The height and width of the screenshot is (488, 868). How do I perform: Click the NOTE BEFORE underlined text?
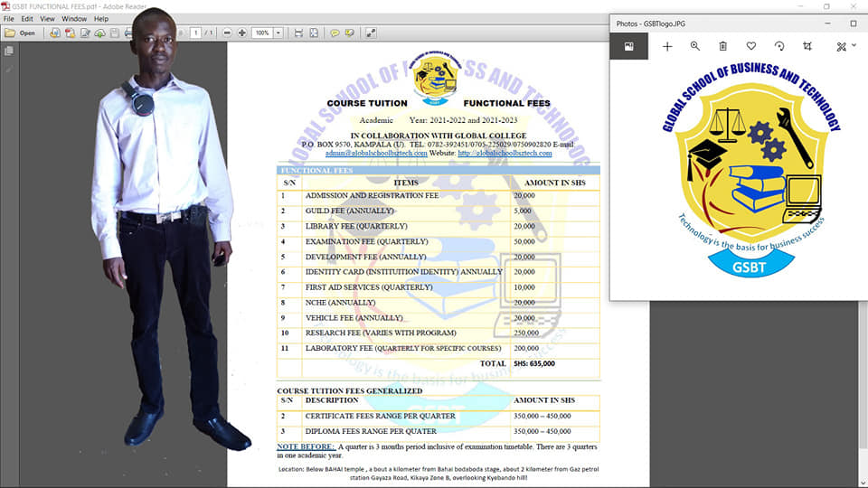[306, 446]
